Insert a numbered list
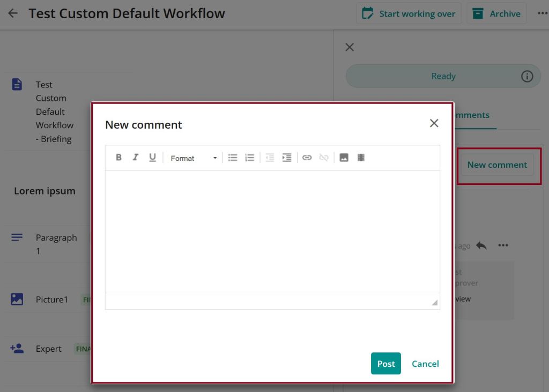This screenshot has width=549, height=392. [249, 158]
